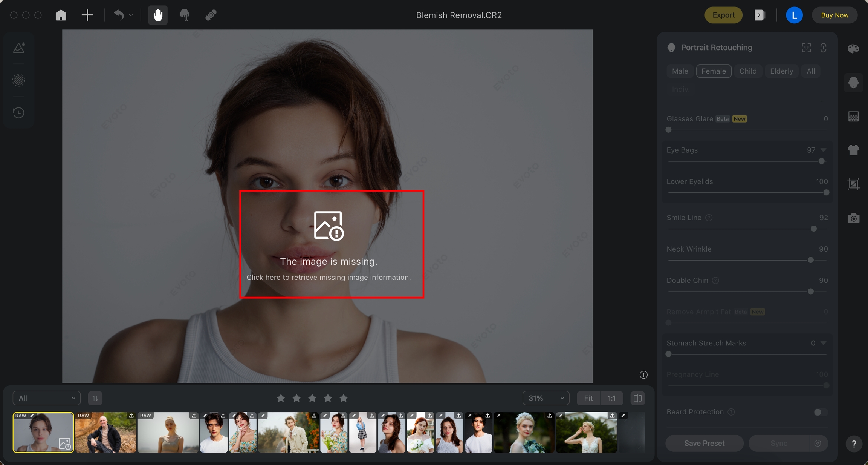Click the Export button
This screenshot has width=868, height=465.
click(x=723, y=15)
